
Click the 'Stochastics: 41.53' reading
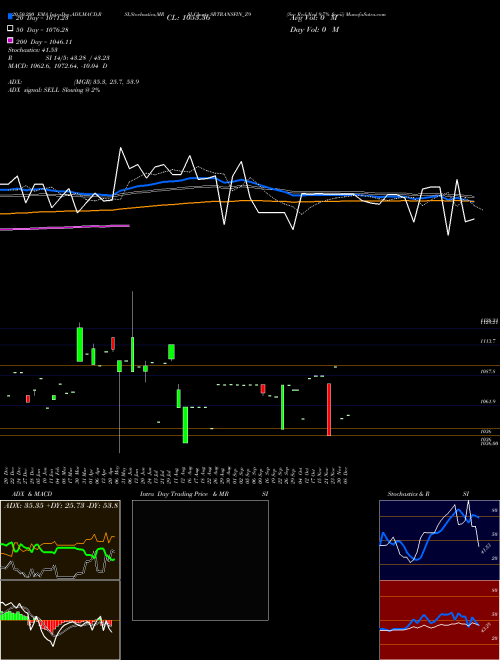(x=32, y=50)
